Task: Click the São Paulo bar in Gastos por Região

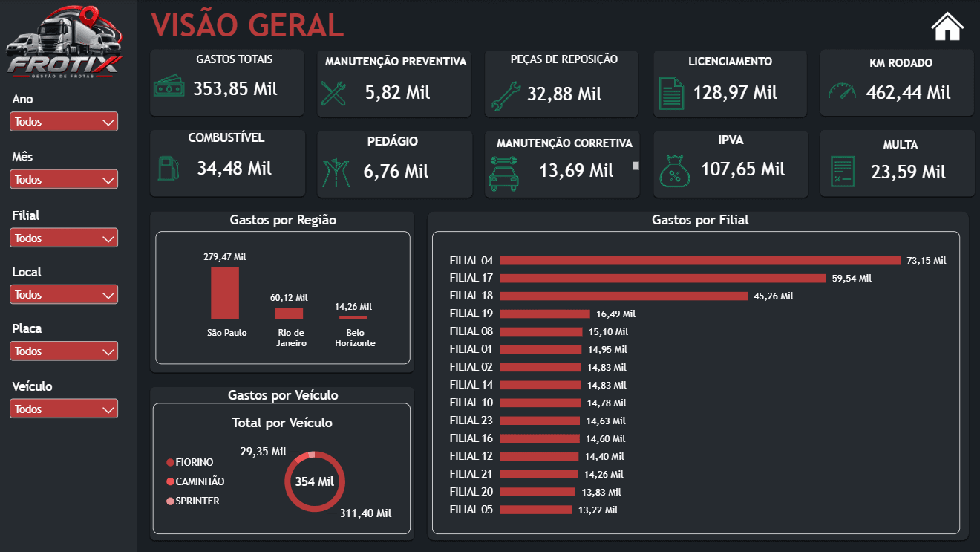Action: (x=225, y=293)
